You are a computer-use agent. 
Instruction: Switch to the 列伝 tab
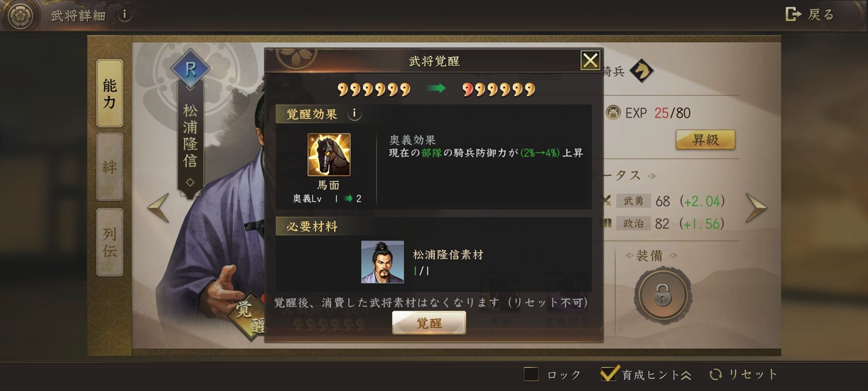[110, 242]
